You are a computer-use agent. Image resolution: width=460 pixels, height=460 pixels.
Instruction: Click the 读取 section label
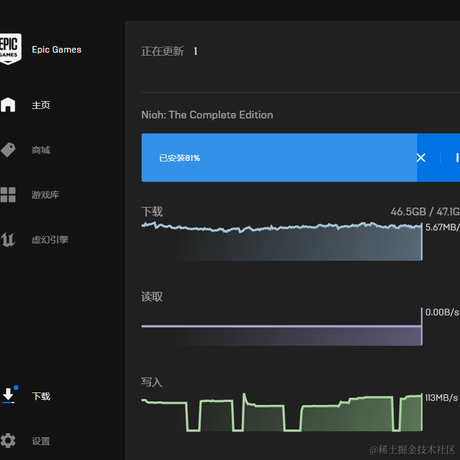(152, 297)
